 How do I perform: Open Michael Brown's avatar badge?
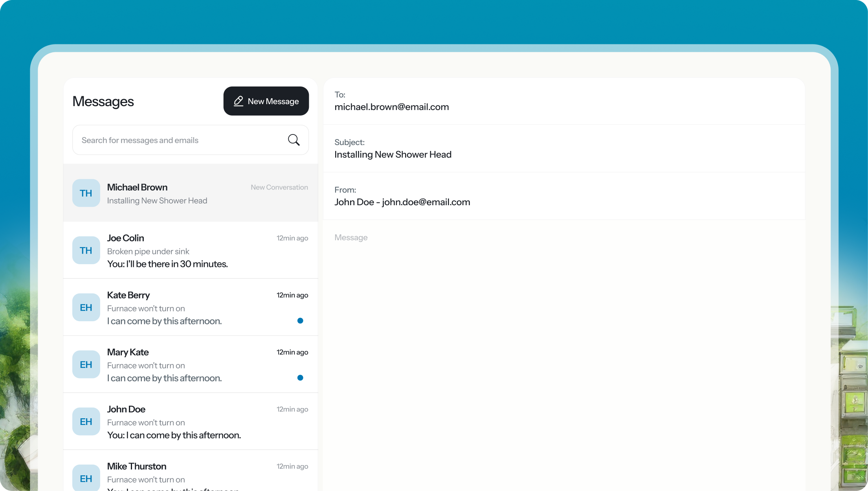86,193
